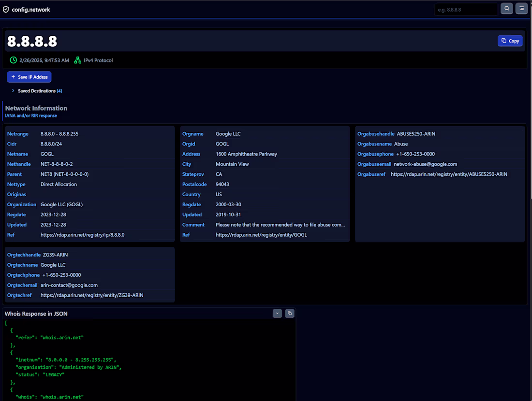This screenshot has height=401, width=532.
Task: Click the config.network shield logo icon
Action: 6,10
